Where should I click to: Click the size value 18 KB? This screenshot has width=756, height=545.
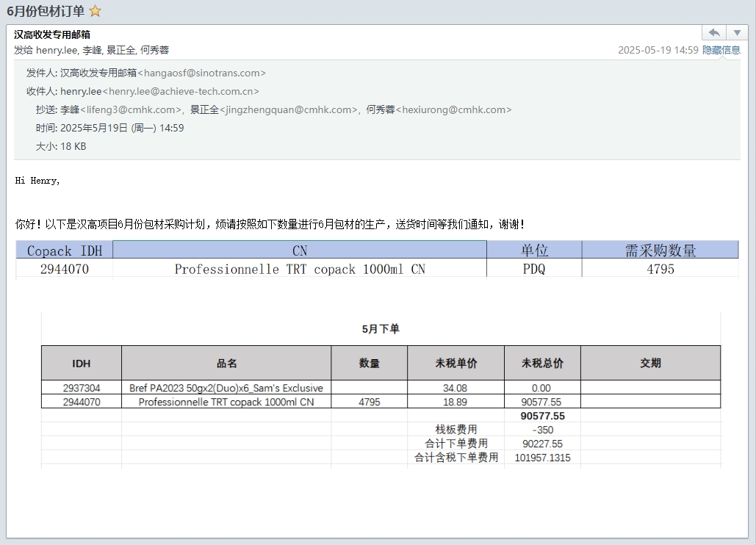coord(73,146)
